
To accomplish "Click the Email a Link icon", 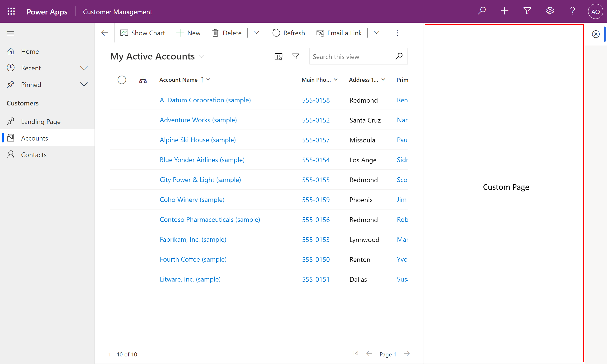I will pyautogui.click(x=320, y=33).
